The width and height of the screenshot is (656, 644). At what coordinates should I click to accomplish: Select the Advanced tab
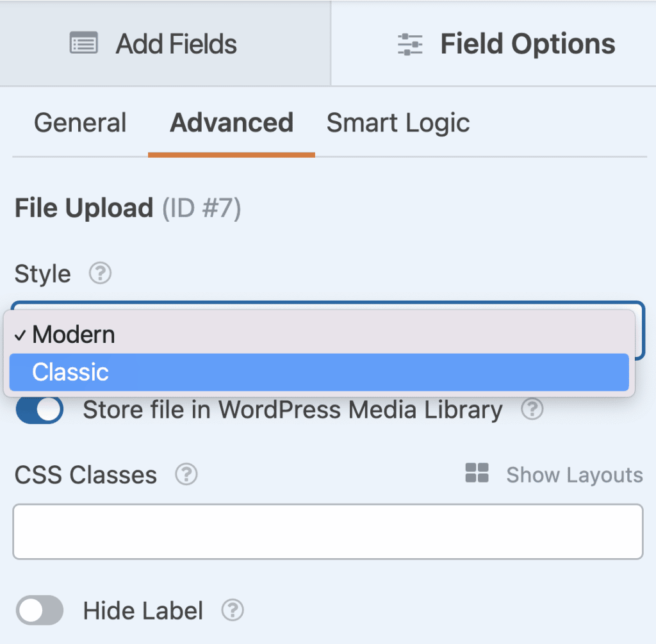pyautogui.click(x=231, y=122)
